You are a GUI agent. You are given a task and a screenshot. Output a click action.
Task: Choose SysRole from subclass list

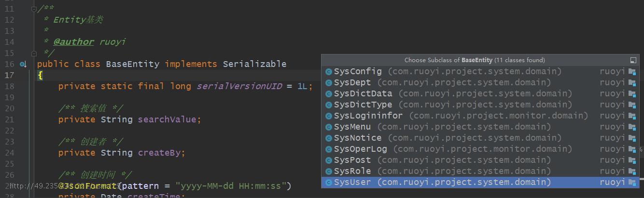[x=480, y=172]
